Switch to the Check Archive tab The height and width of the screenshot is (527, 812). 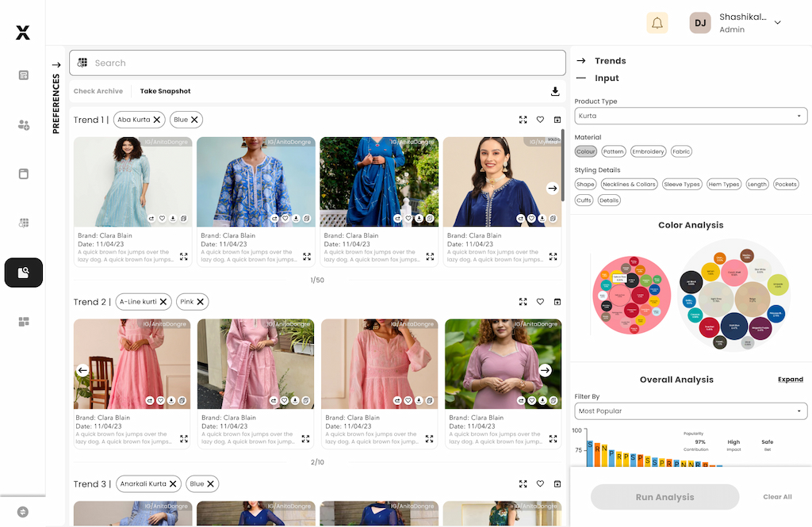click(98, 91)
